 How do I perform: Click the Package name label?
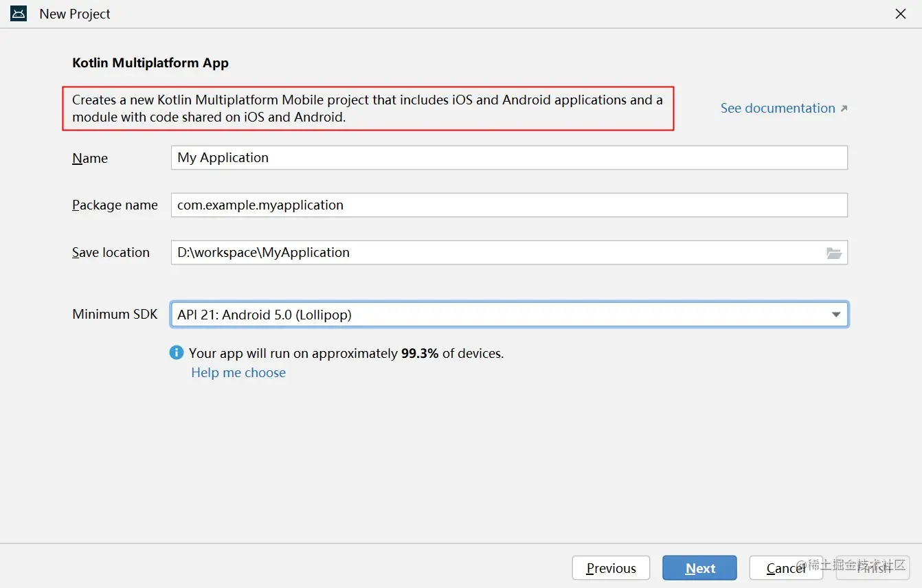pyautogui.click(x=115, y=205)
